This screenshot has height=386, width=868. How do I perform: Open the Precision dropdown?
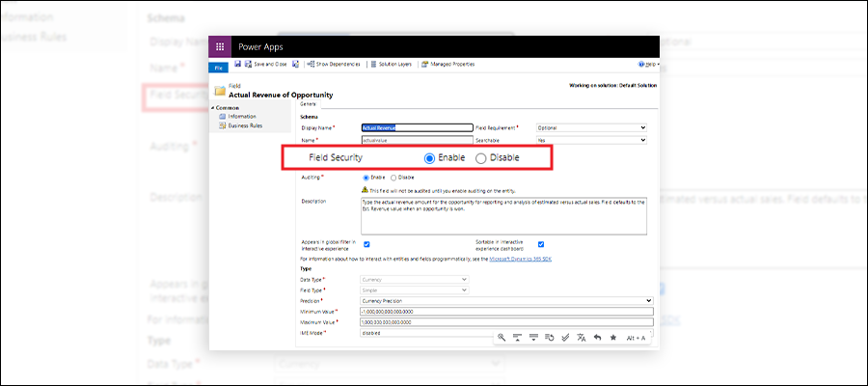pos(506,301)
